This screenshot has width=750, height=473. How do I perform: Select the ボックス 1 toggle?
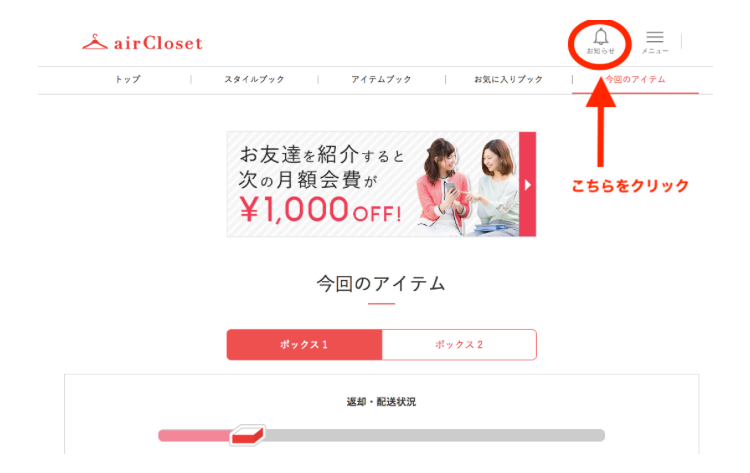coord(304,344)
